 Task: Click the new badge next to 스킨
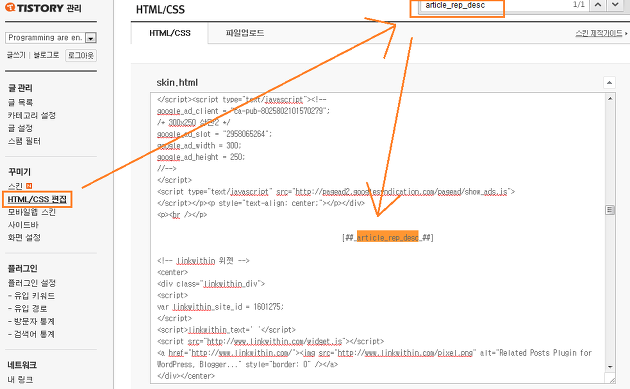29,186
